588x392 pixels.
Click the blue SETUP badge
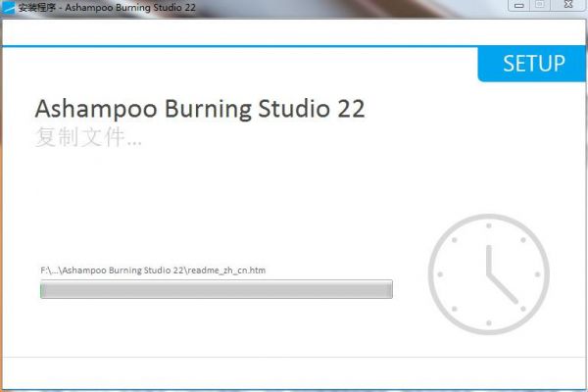[x=532, y=64]
